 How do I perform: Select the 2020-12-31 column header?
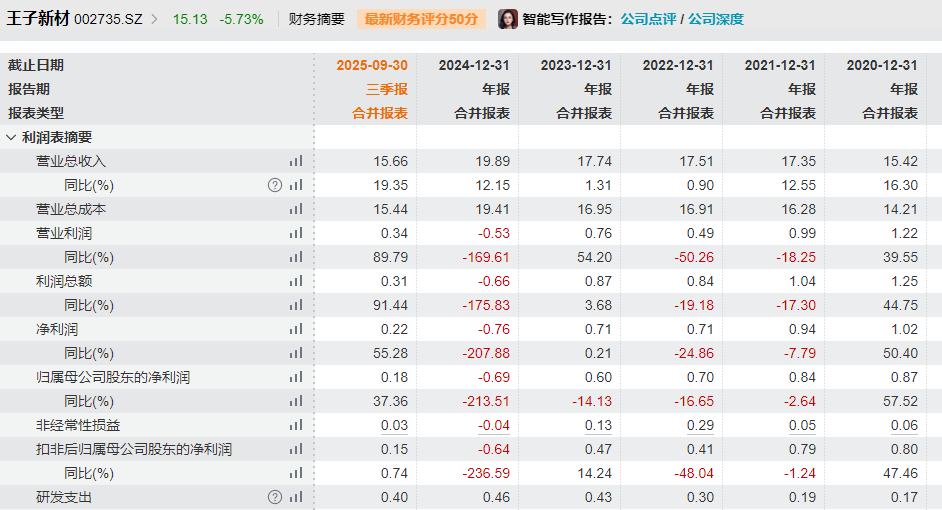pyautogui.click(x=883, y=65)
